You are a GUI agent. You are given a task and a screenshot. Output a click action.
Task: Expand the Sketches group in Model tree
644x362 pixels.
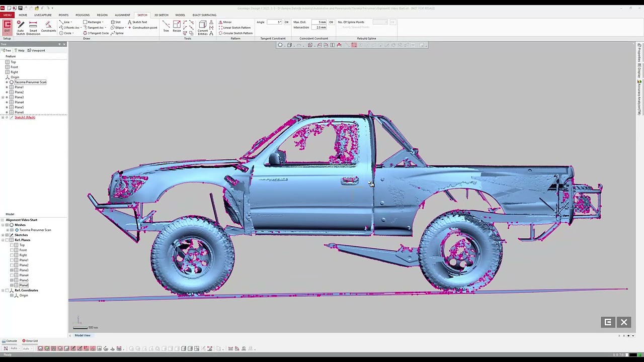coord(3,235)
